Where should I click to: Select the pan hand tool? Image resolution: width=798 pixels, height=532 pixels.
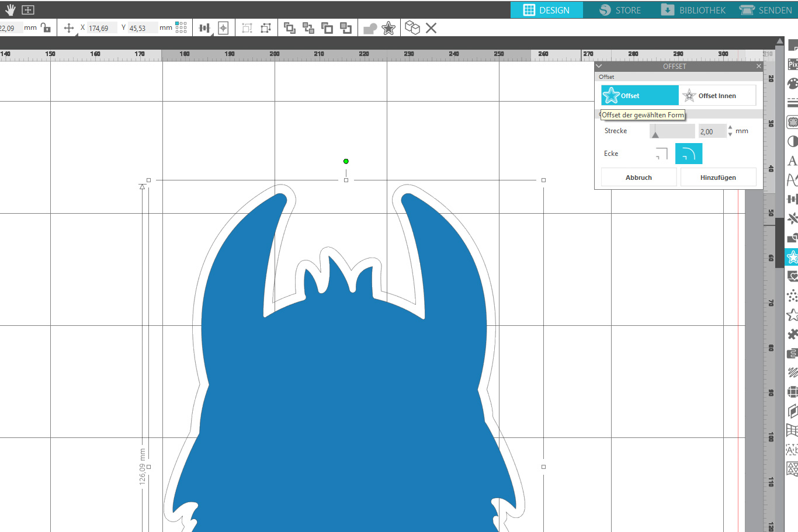coord(11,10)
